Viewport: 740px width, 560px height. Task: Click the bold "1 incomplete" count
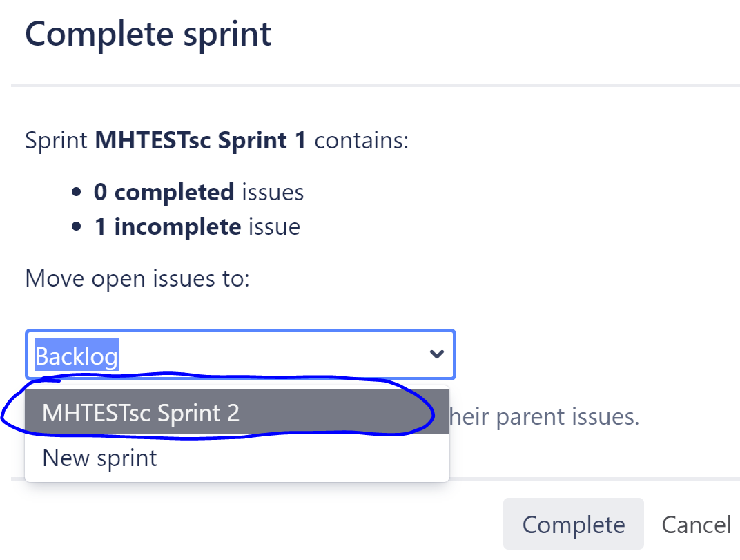168,226
